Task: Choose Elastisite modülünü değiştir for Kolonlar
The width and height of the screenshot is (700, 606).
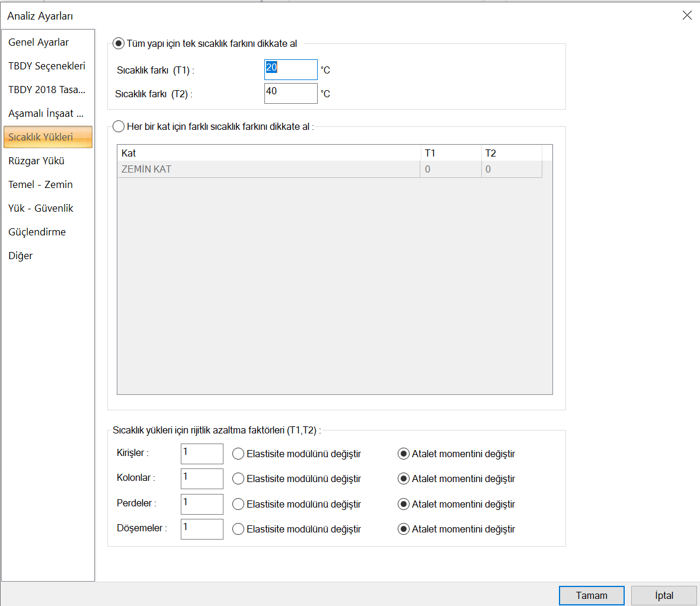Action: [238, 479]
